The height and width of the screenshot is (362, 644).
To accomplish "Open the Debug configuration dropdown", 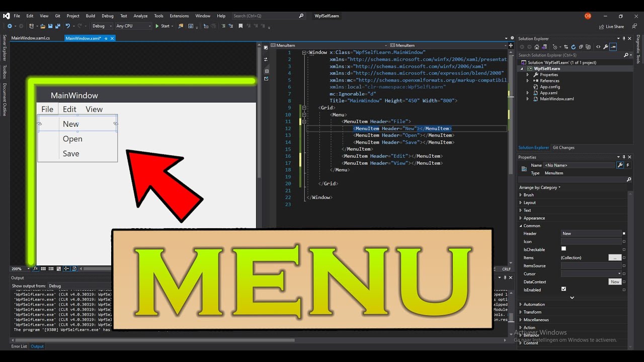I will [102, 26].
